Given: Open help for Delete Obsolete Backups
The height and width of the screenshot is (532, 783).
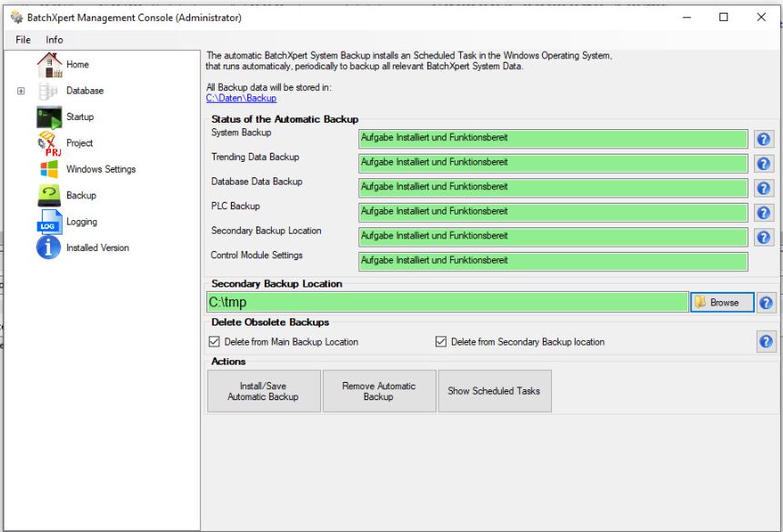Looking at the screenshot, I should pyautogui.click(x=766, y=341).
